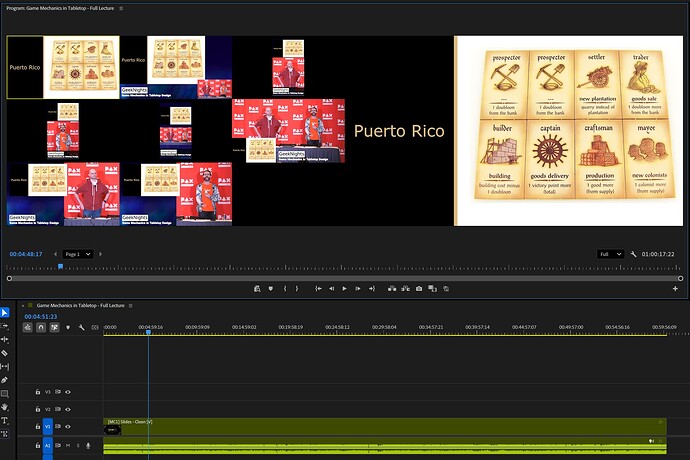Viewport: 690px width, 460px height.
Task: Go to Out point
Action: pos(372,289)
